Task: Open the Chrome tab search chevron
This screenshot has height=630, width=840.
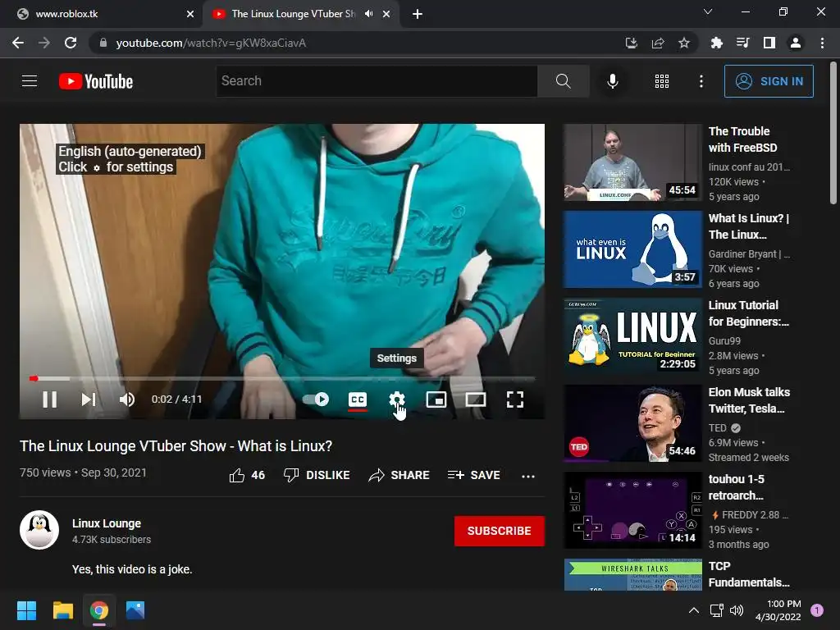Action: [708, 11]
